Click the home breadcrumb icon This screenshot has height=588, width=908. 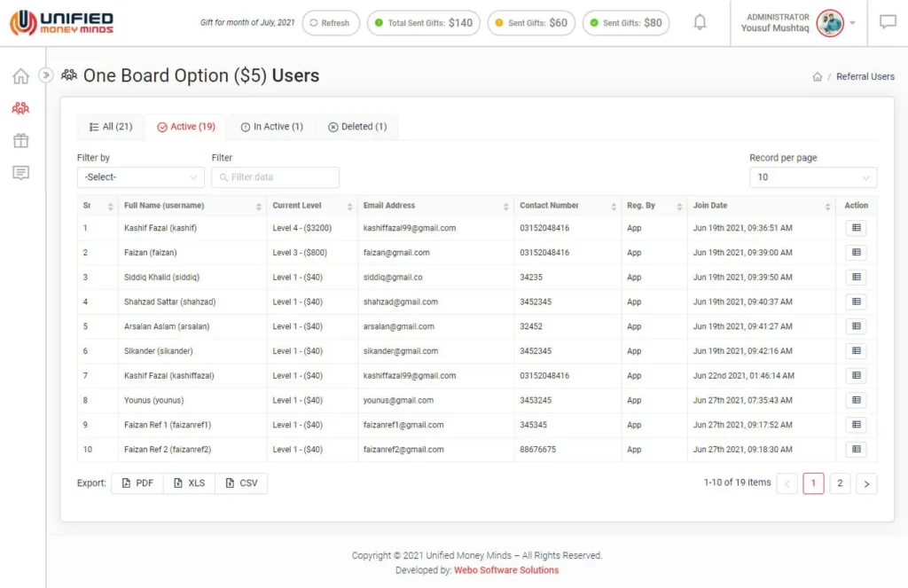(x=818, y=77)
